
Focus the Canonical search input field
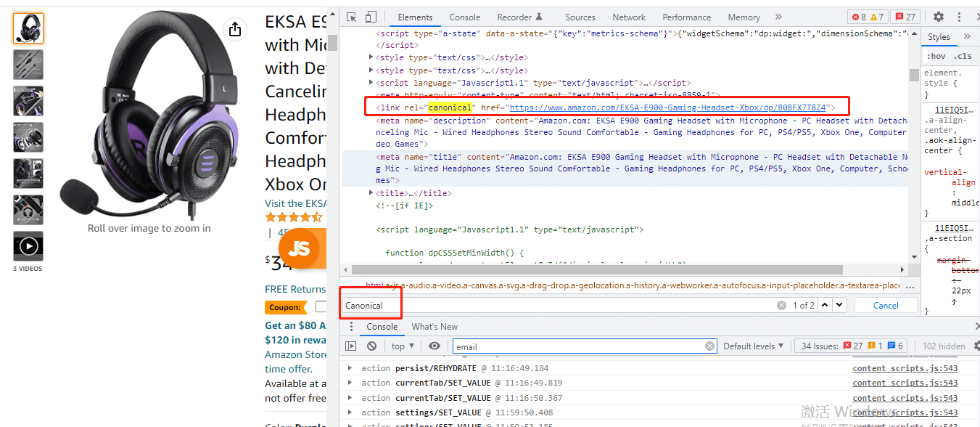pyautogui.click(x=559, y=306)
